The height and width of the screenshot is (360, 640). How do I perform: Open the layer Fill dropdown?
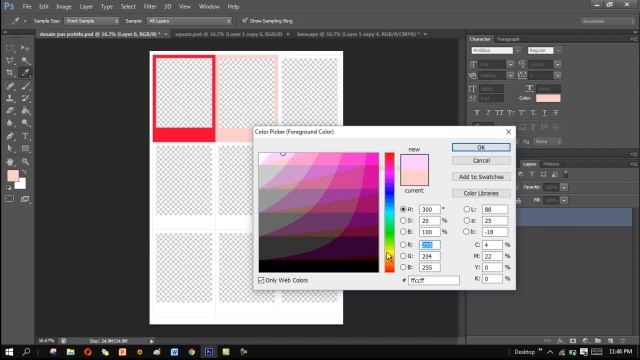[x=564, y=200]
